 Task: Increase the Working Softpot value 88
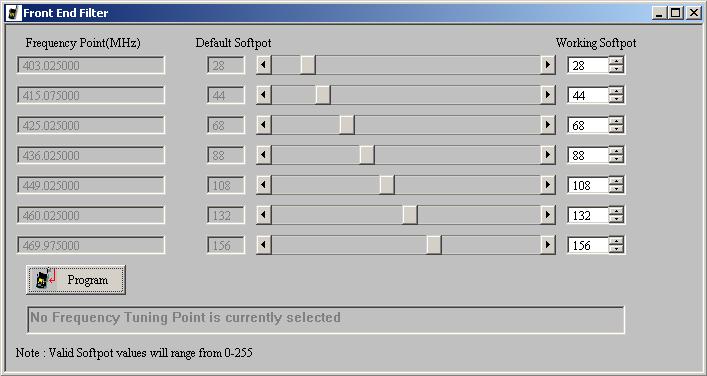616,151
